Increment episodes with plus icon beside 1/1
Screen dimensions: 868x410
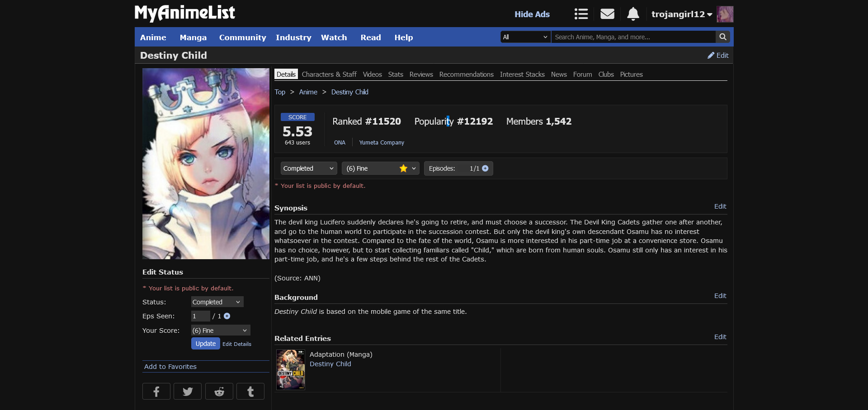[x=485, y=168]
